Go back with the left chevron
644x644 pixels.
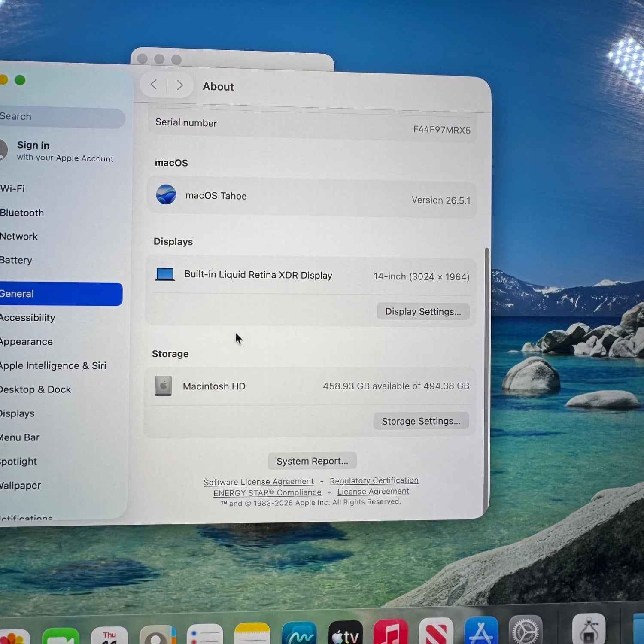point(154,85)
